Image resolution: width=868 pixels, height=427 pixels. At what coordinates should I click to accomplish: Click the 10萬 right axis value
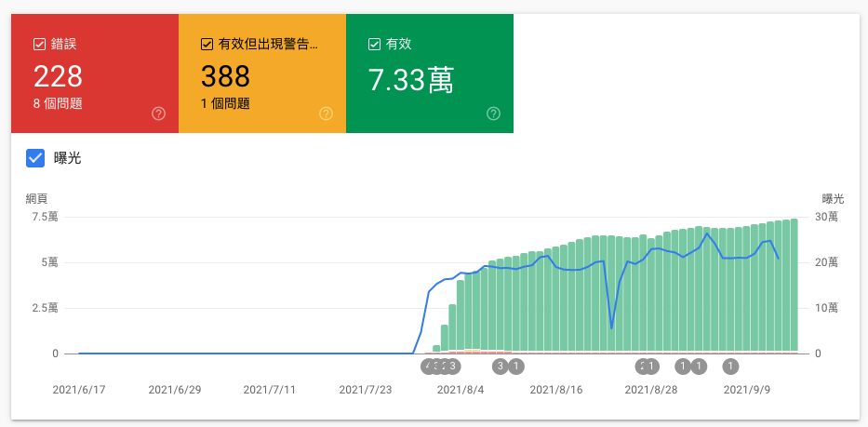[825, 308]
